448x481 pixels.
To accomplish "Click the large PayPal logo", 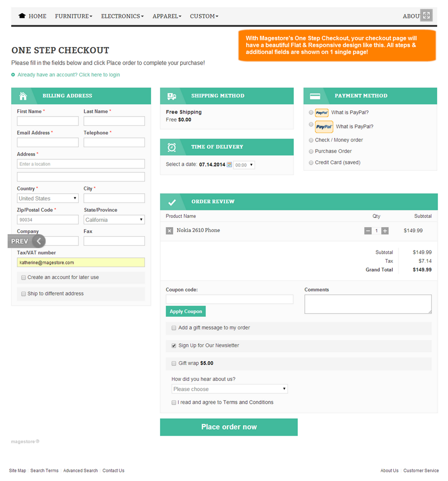I will tap(324, 127).
